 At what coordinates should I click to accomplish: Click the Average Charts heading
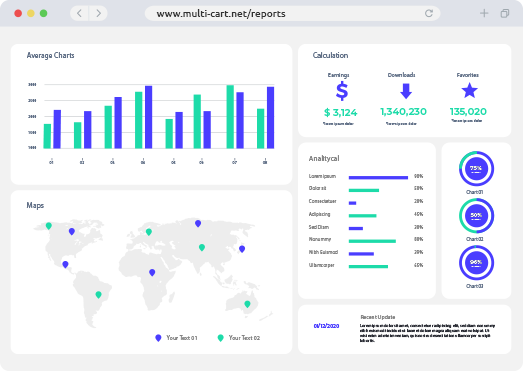click(x=50, y=55)
